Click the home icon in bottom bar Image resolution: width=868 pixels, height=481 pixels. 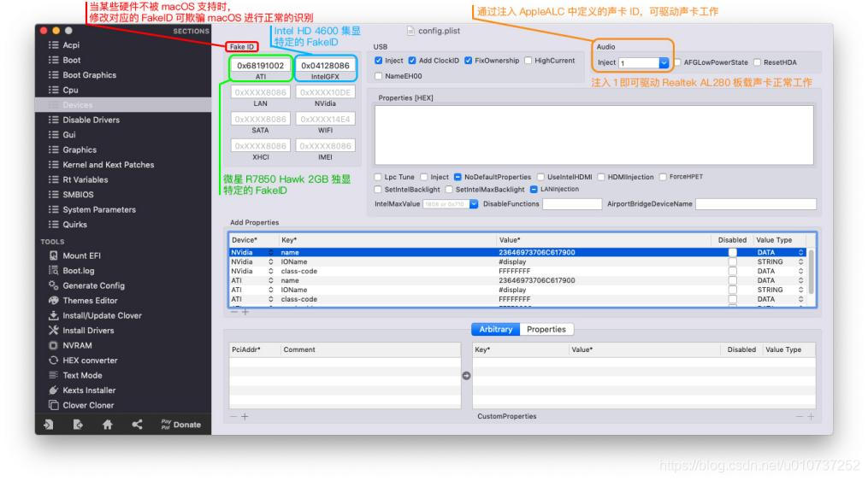(108, 424)
